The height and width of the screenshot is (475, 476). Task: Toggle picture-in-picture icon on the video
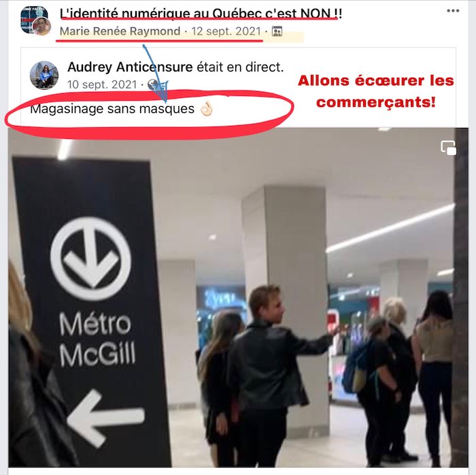point(448,148)
